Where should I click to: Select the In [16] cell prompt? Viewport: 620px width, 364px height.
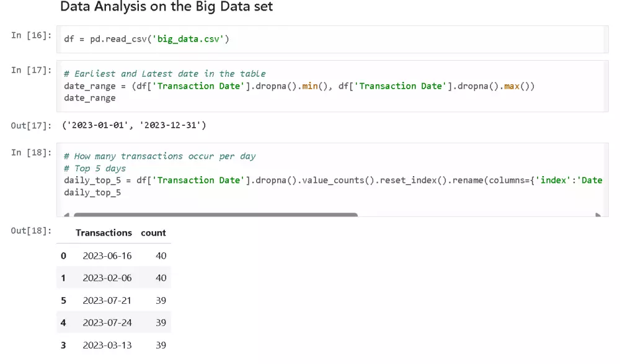31,35
